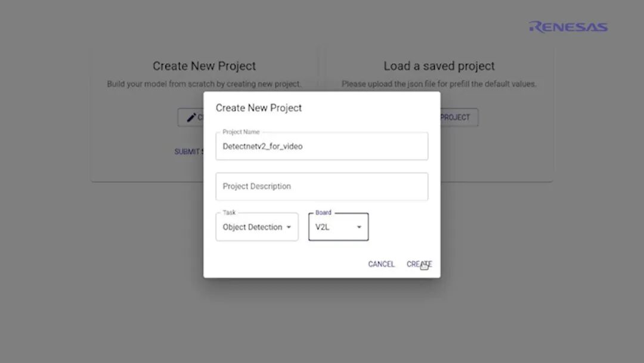Viewport: 644px width, 363px height.
Task: Click the 'Load a saved project' heading
Action: tap(439, 66)
